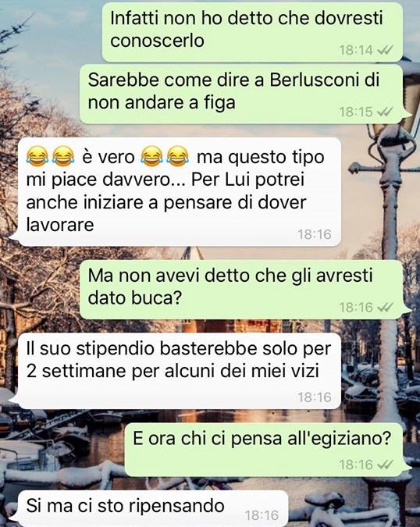Tap the laughing emoji before 'è vero'
Image resolution: width=420 pixels, height=527 pixels.
[37, 157]
